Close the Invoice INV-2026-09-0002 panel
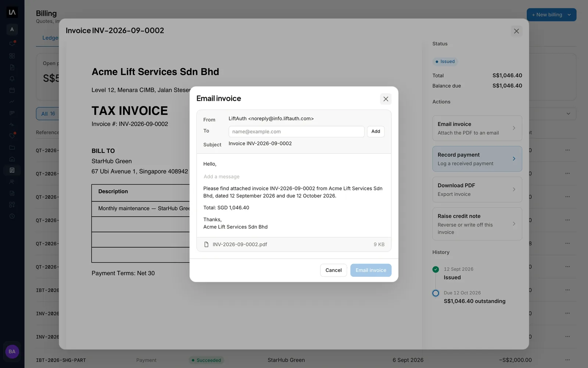The width and height of the screenshot is (588, 368). point(516,31)
